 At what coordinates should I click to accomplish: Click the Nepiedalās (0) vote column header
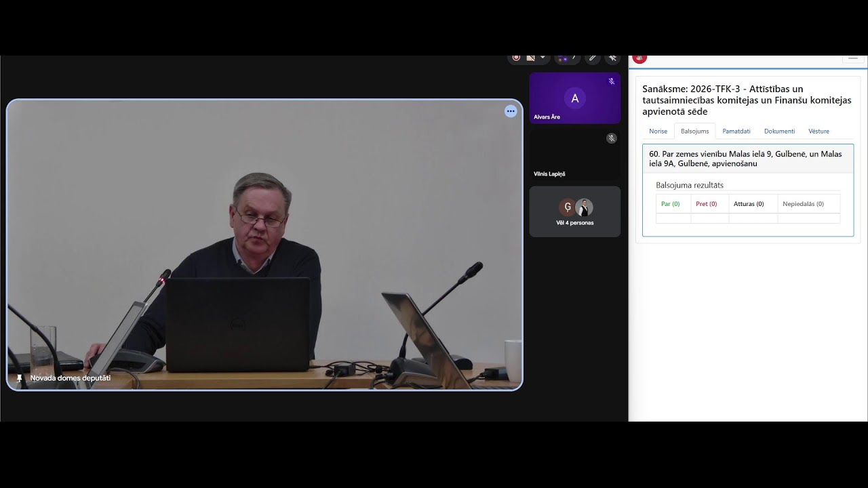point(808,204)
